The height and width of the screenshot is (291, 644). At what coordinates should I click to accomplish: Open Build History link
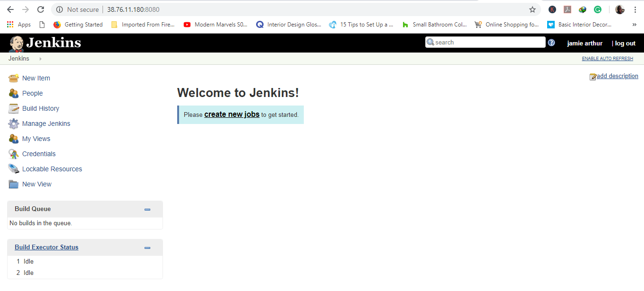click(x=41, y=108)
